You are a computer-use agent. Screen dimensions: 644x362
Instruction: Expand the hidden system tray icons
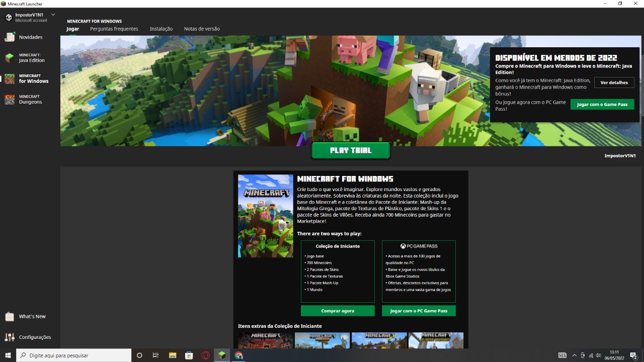click(575, 355)
